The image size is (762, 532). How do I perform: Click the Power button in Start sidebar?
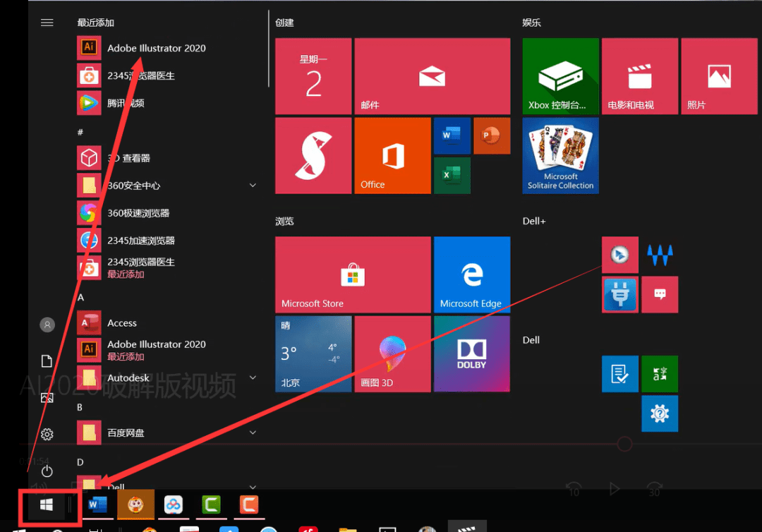click(47, 471)
